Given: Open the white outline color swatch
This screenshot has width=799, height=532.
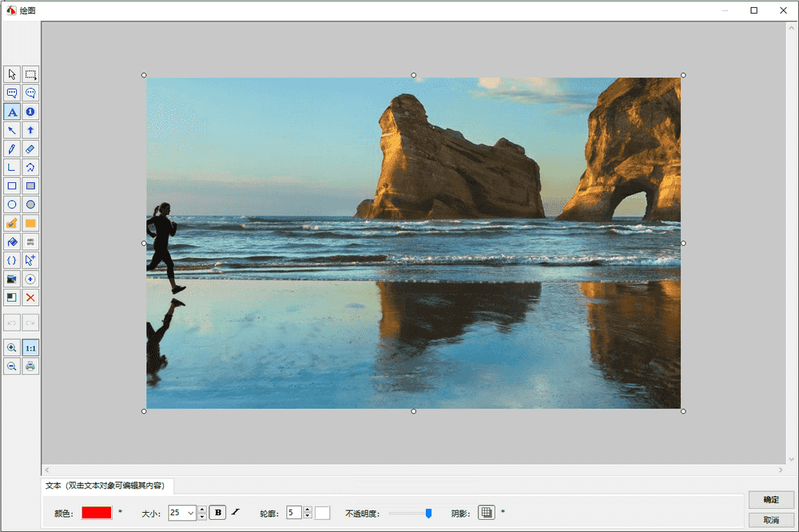Looking at the screenshot, I should coord(322,513).
